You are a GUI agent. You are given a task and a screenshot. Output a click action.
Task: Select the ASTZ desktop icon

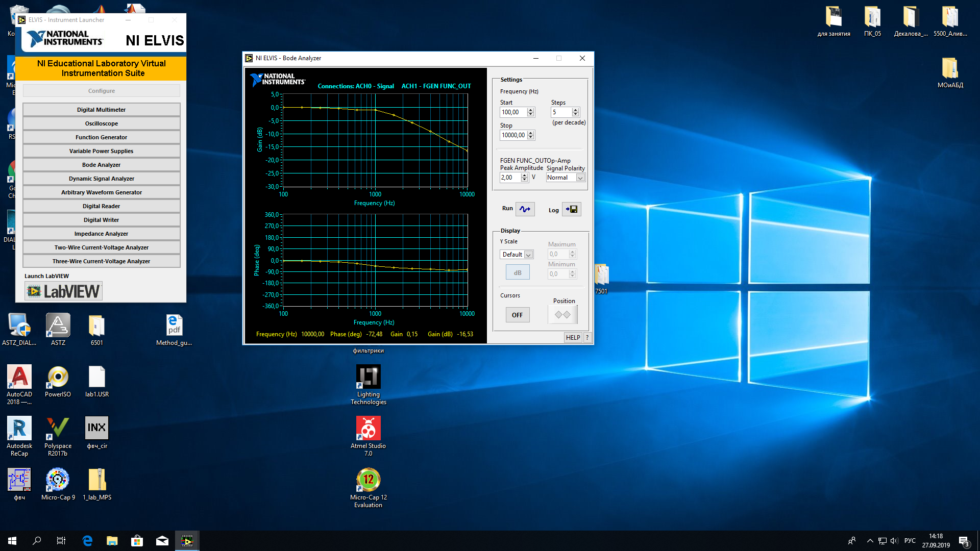[x=58, y=330]
